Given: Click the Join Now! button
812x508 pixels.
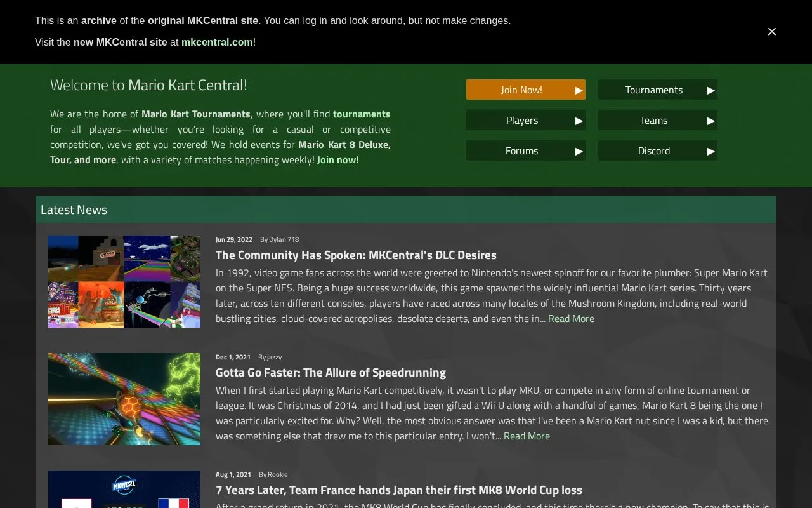Looking at the screenshot, I should (525, 90).
